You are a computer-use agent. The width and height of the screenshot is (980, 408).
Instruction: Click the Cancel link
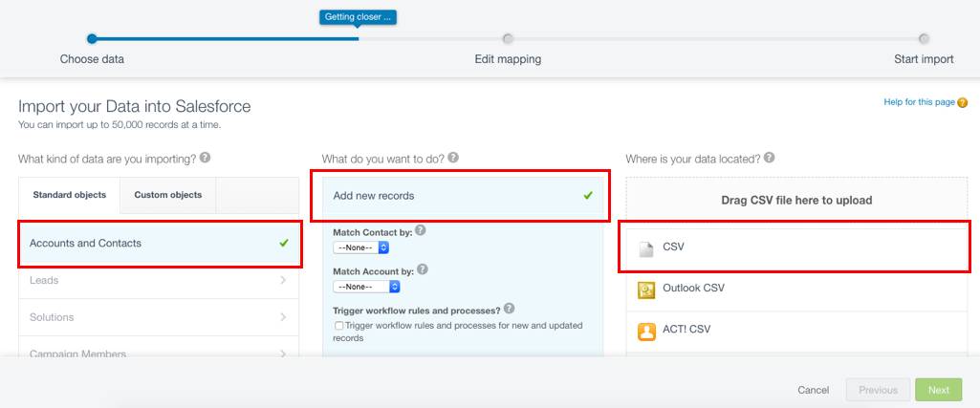(813, 390)
